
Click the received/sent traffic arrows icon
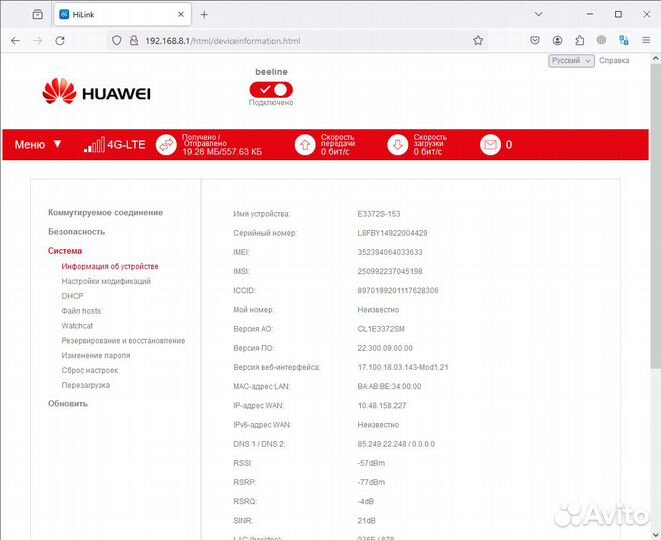tap(166, 145)
